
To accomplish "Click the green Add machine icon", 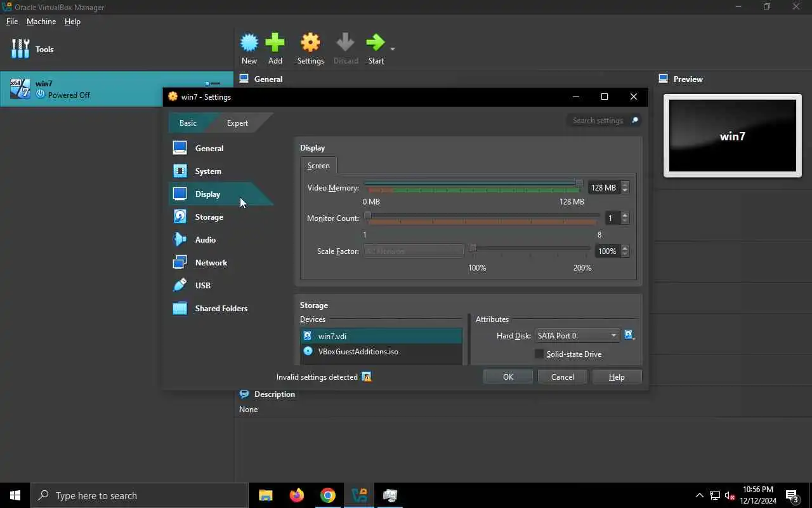I will 275,43.
